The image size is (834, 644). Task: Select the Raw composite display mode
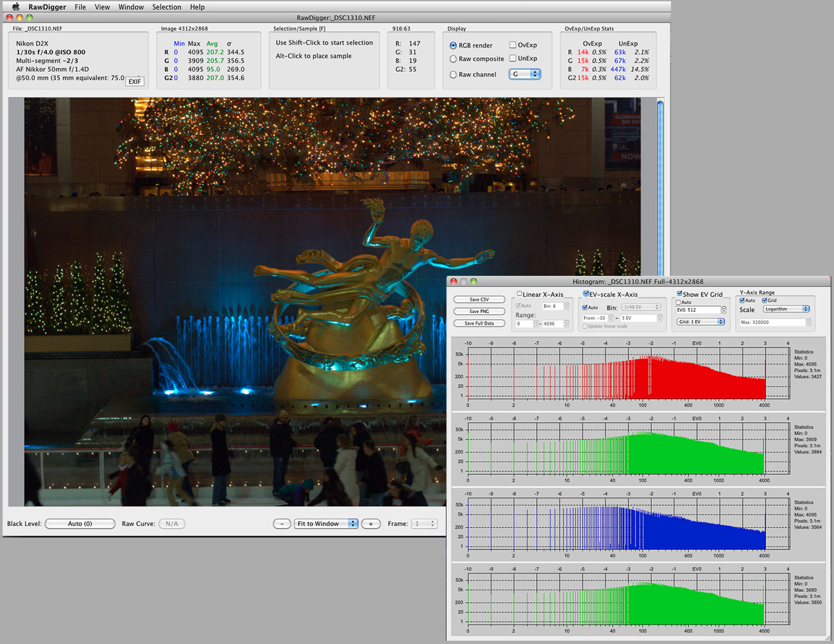coord(454,59)
